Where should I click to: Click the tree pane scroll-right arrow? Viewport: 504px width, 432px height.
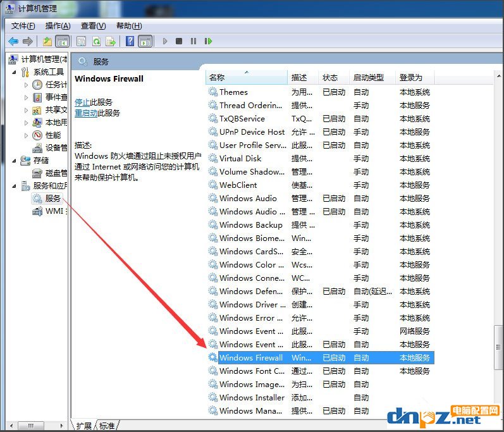pyautogui.click(x=62, y=426)
